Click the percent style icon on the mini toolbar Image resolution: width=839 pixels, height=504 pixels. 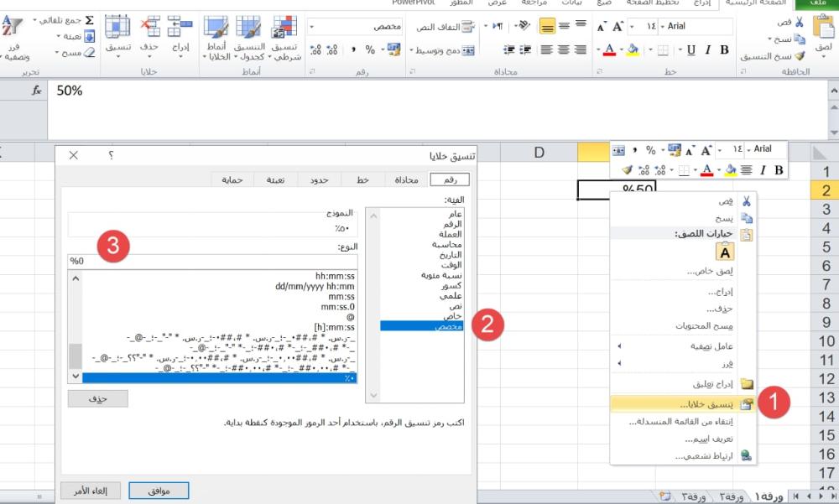tap(651, 150)
